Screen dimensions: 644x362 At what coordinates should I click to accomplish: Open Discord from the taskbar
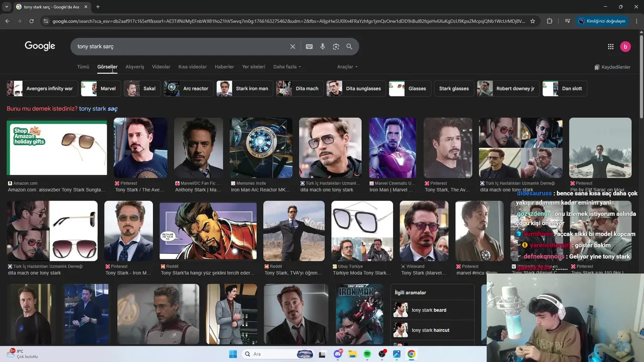point(338,354)
